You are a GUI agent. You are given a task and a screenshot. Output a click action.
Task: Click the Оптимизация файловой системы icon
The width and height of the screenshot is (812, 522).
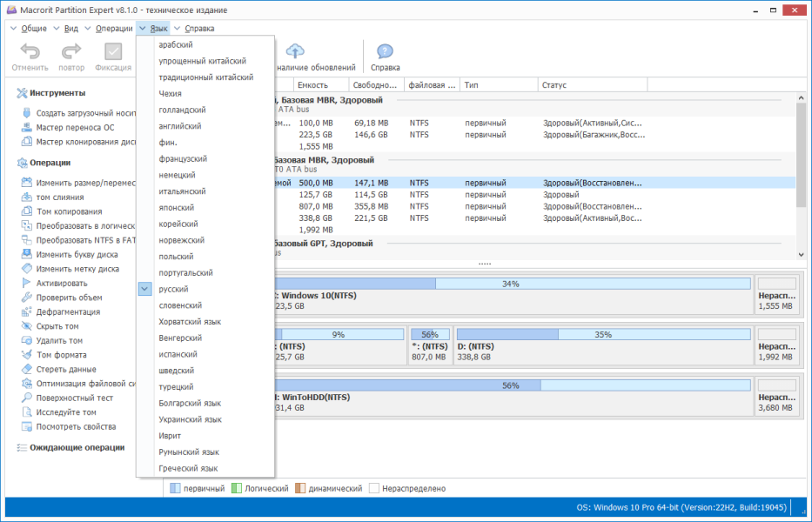[26, 383]
